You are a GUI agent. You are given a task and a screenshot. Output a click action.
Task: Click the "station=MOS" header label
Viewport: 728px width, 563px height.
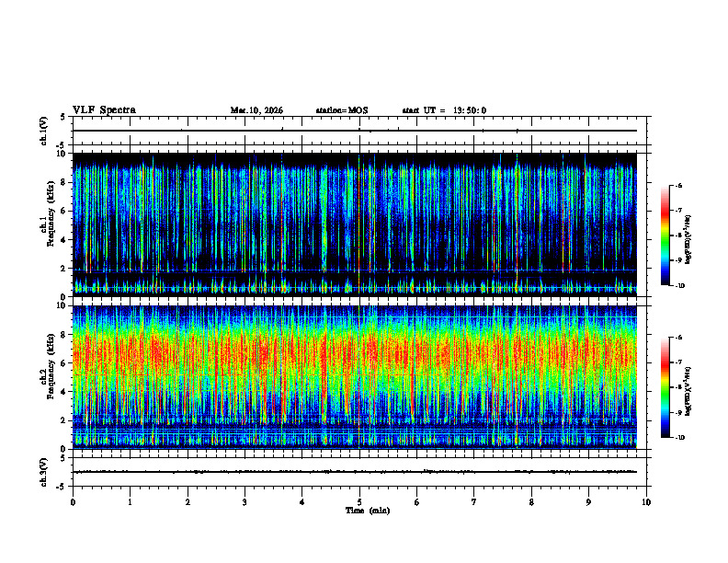[x=342, y=110]
